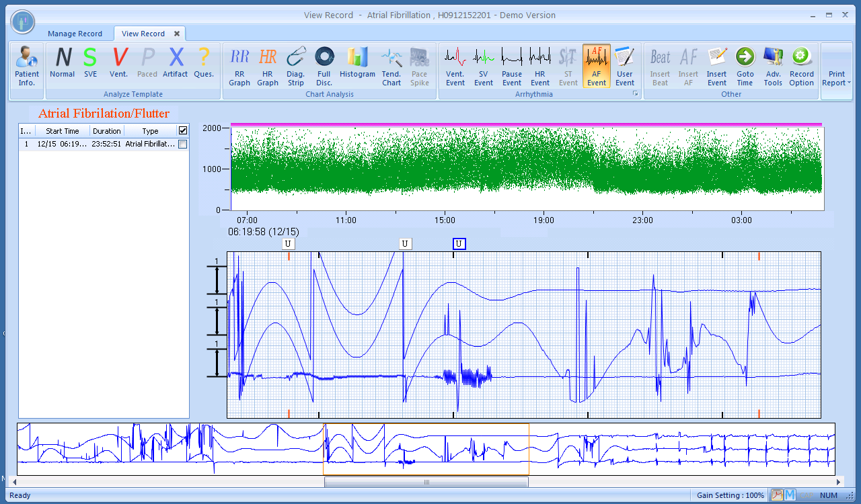Show Vent. Event arrhythmia list
The height and width of the screenshot is (504, 861).
455,66
